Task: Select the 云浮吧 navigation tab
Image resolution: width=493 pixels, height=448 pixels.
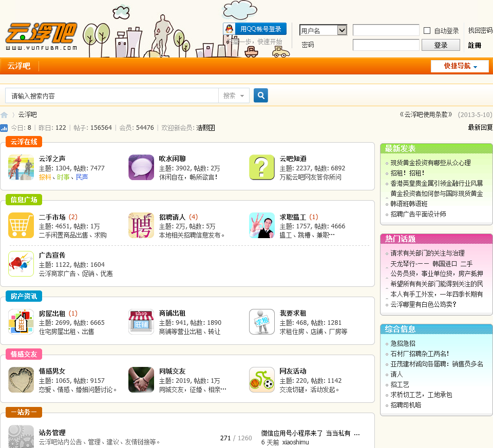Action: (x=19, y=66)
